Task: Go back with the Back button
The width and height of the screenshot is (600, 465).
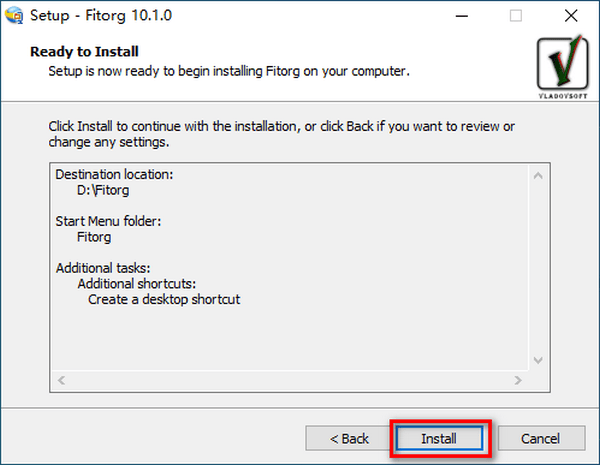Action: pos(349,438)
